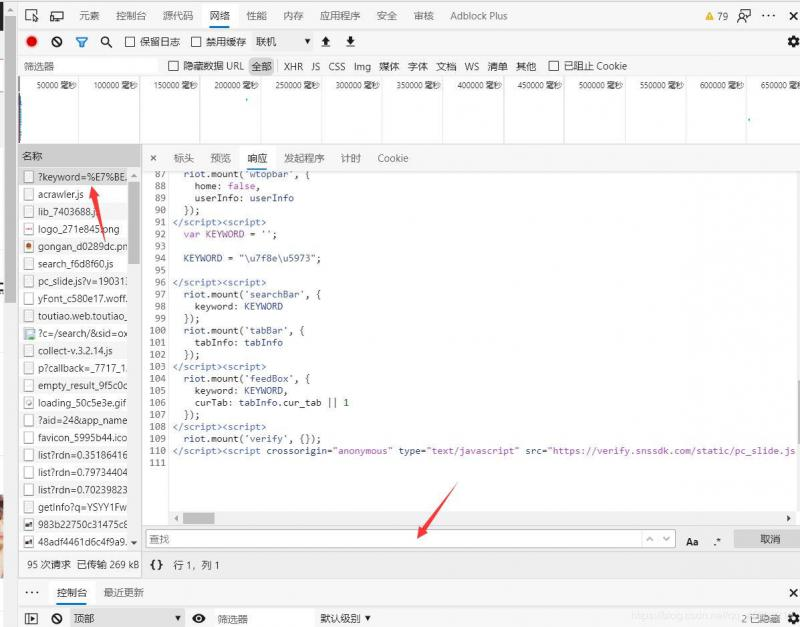This screenshot has height=627, width=800.
Task: Switch to the Elements tab
Action: [x=89, y=16]
